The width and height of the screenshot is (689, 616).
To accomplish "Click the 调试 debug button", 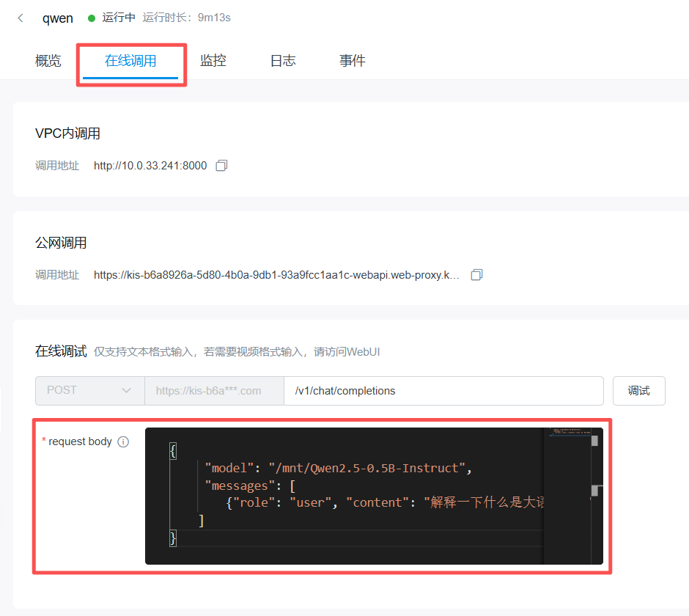I will [639, 391].
